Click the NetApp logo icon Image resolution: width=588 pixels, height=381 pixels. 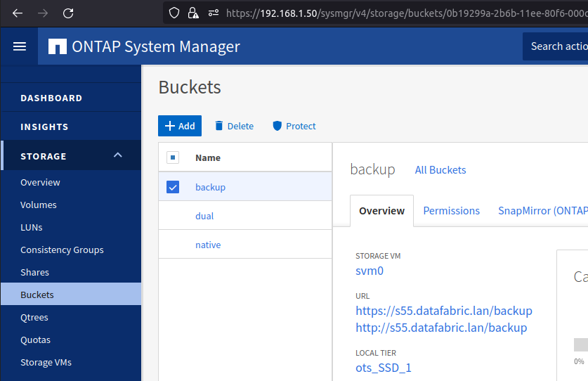[58, 46]
